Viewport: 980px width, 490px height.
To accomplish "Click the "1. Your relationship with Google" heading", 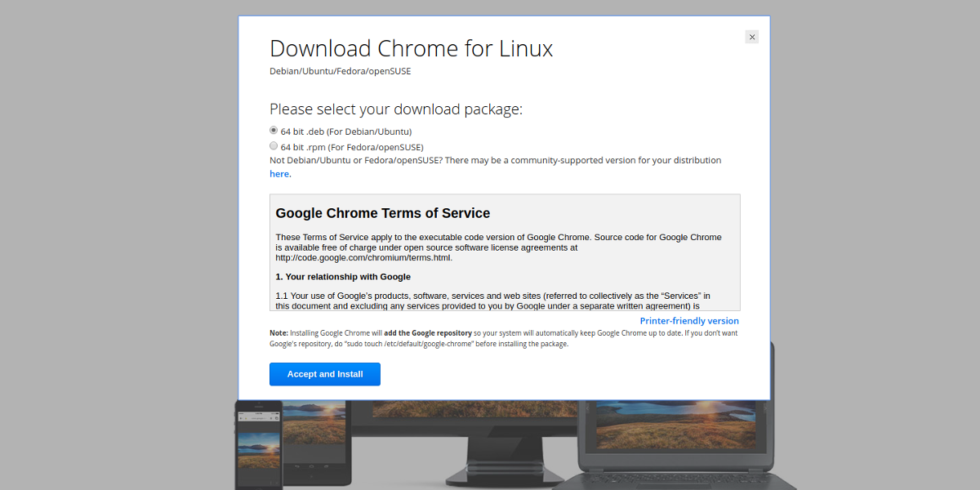I will pyautogui.click(x=343, y=277).
